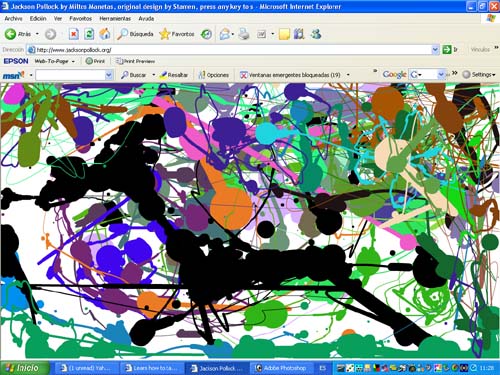Open the Favoritos star panel

click(x=177, y=34)
